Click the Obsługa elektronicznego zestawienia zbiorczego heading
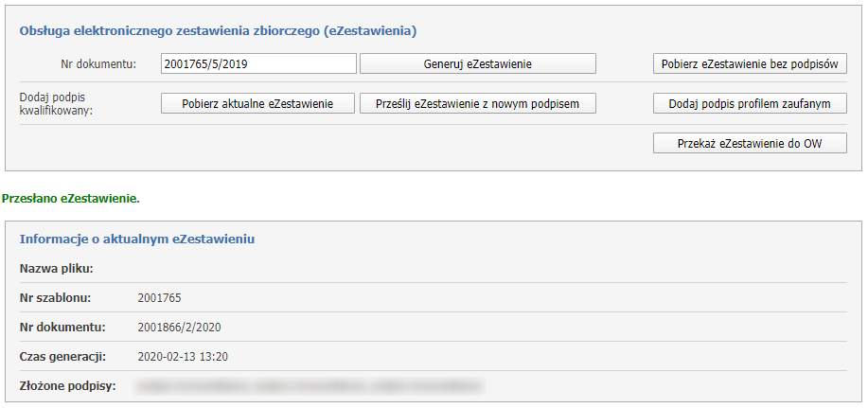Image resolution: width=868 pixels, height=408 pixels. pos(219,30)
